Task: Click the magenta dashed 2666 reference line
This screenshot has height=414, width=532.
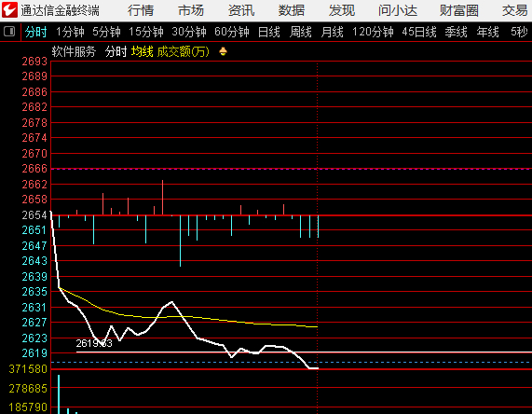Action: [291, 169]
